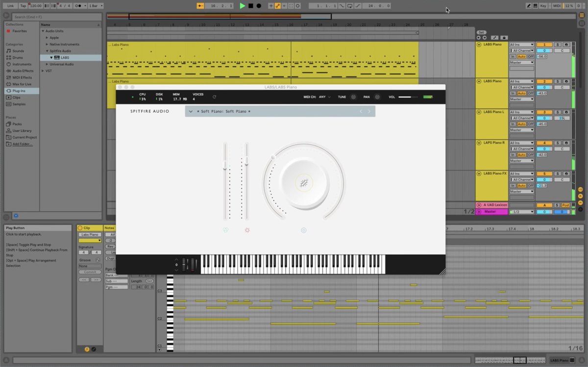
Task: Enable the Computer MIDI Keyboard icon
Action: click(535, 6)
